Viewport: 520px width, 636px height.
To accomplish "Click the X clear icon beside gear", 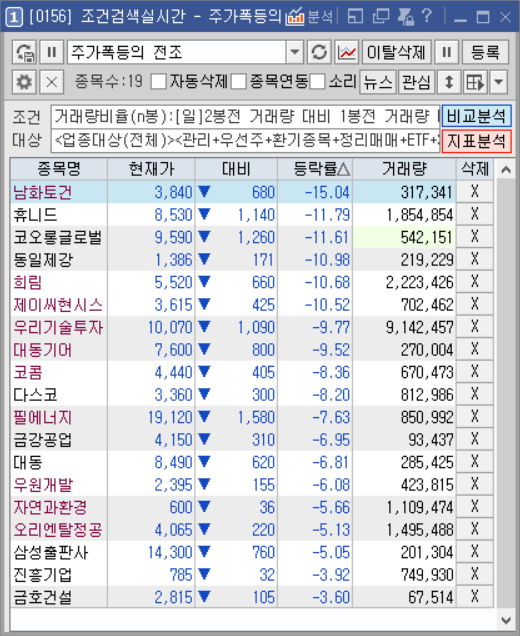I will tap(52, 82).
